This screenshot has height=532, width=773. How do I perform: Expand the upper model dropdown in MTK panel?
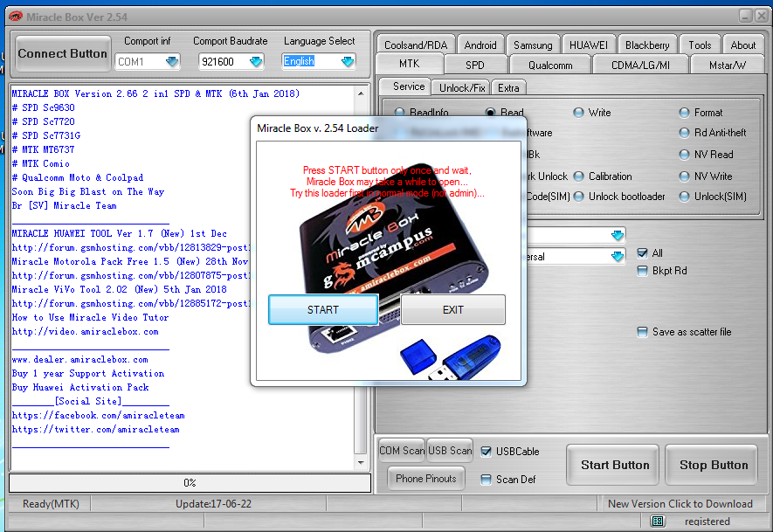(618, 235)
